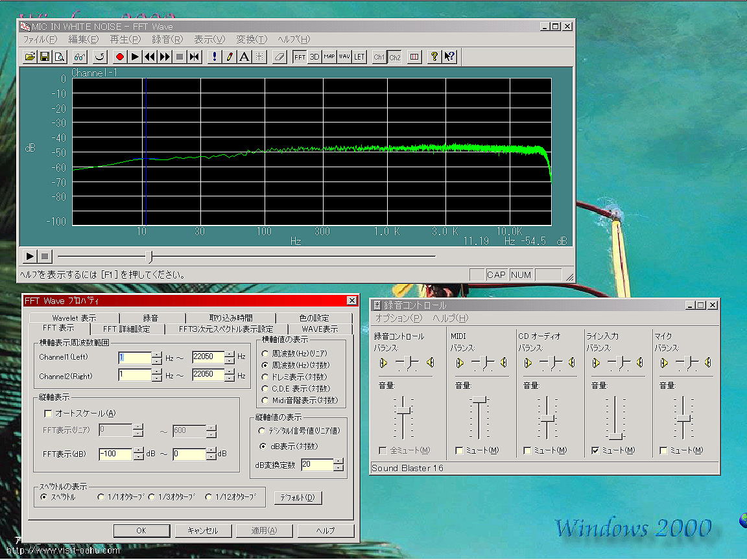
Task: Click the マイク volume slider handle
Action: (683, 418)
